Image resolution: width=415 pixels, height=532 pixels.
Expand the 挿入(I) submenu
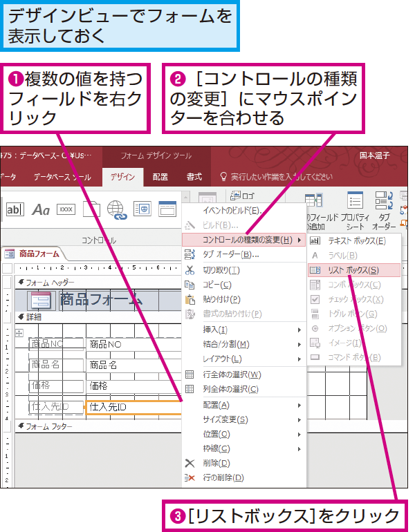pos(244,330)
